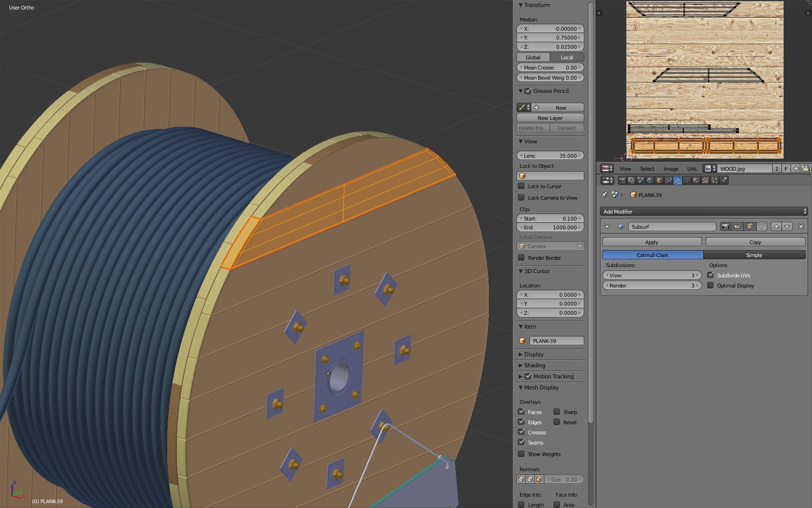Add new grease pencil datablock plus icon
The height and width of the screenshot is (508, 812).
point(536,107)
